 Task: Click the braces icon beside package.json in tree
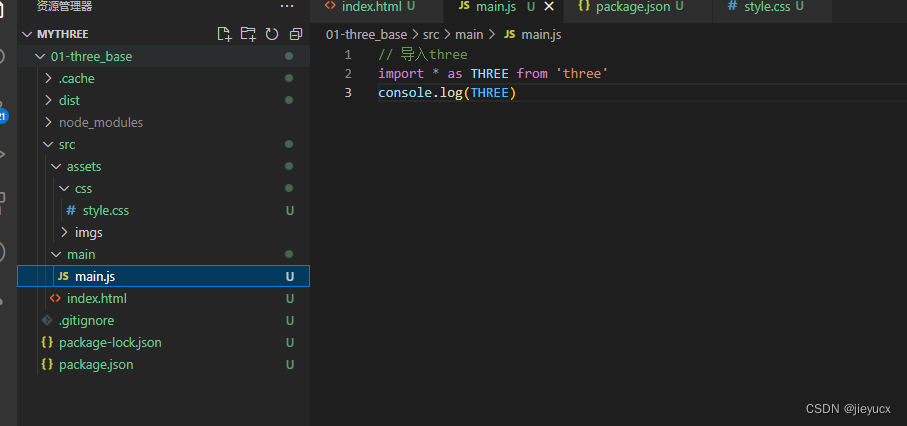[x=47, y=365]
